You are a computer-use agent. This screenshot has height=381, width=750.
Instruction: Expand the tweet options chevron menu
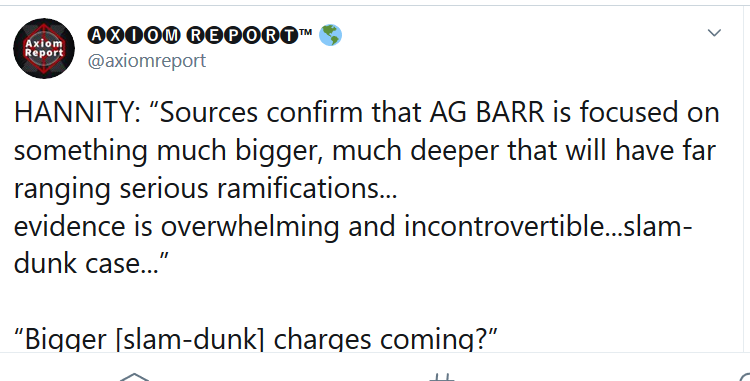(714, 33)
